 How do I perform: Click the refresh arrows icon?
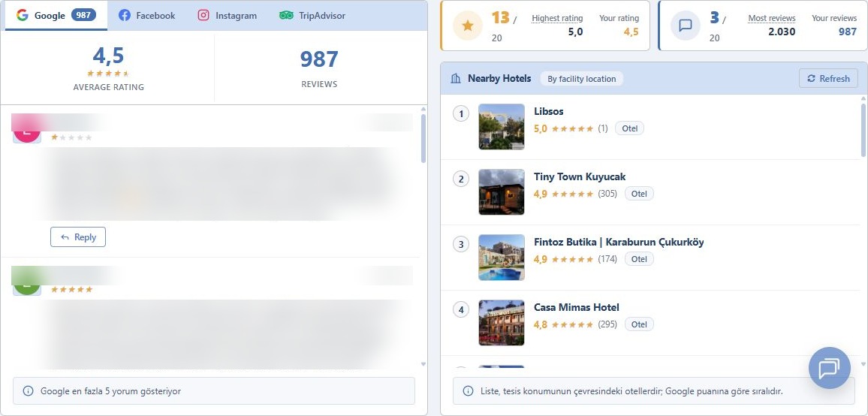pyautogui.click(x=812, y=79)
